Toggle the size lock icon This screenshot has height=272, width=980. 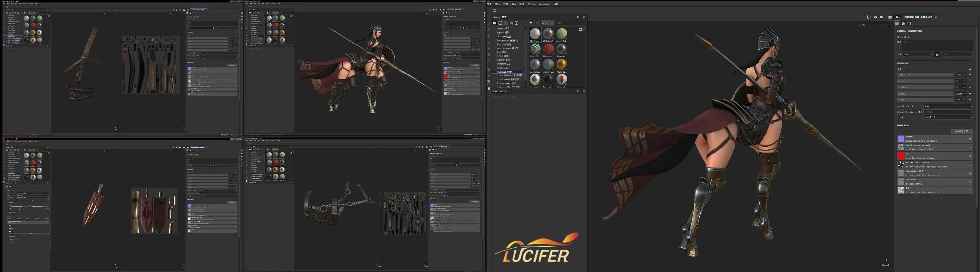coord(937,54)
